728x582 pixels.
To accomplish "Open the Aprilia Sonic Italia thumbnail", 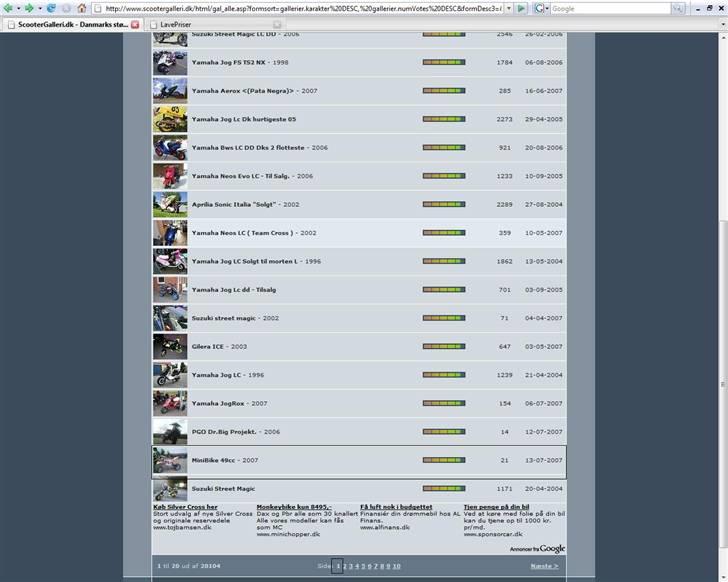I will [x=170, y=204].
